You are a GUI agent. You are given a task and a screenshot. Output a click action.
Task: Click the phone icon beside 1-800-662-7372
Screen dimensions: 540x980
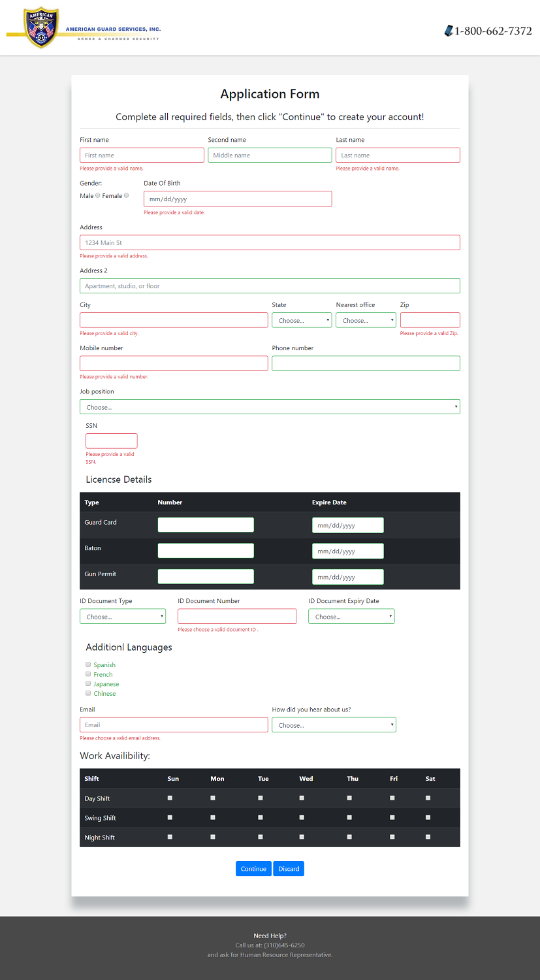click(x=449, y=30)
